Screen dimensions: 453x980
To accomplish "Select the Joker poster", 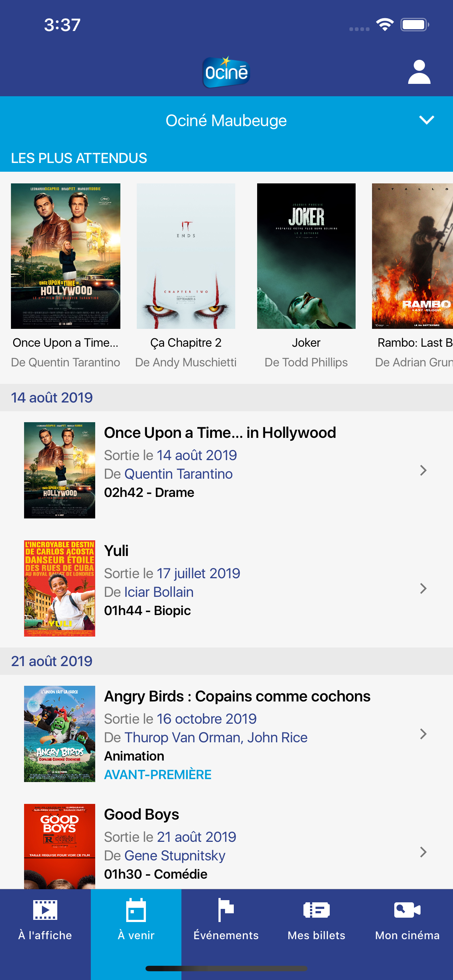I will (x=306, y=256).
